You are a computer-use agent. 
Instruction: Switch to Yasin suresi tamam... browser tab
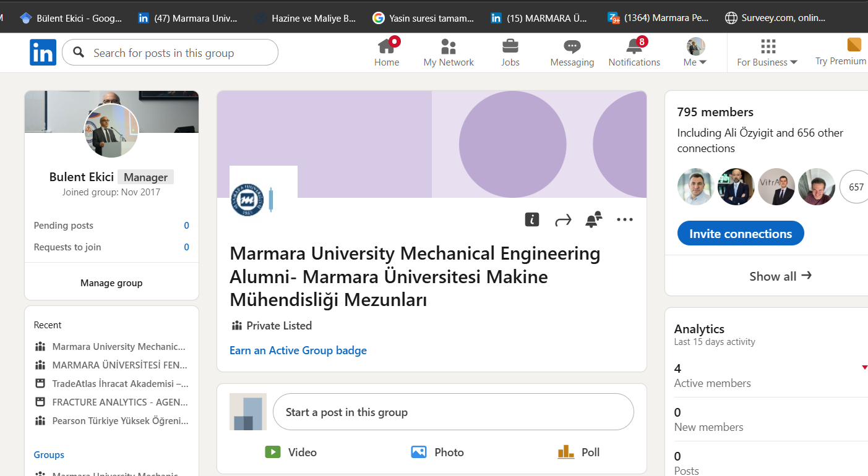424,18
